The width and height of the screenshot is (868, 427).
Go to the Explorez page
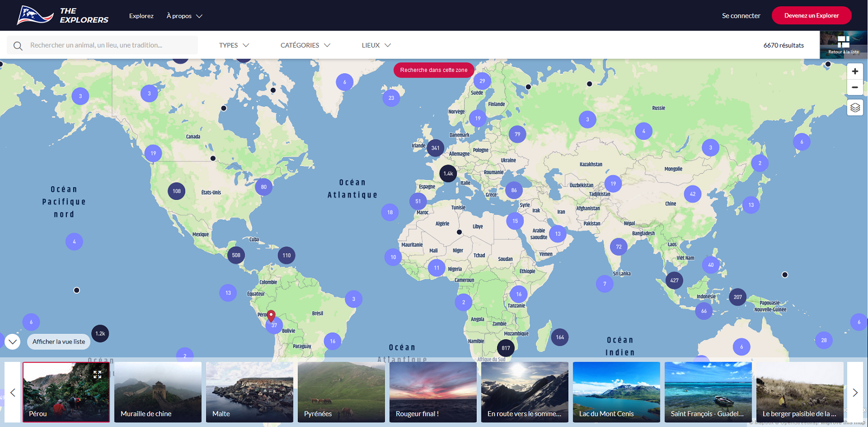pos(141,16)
